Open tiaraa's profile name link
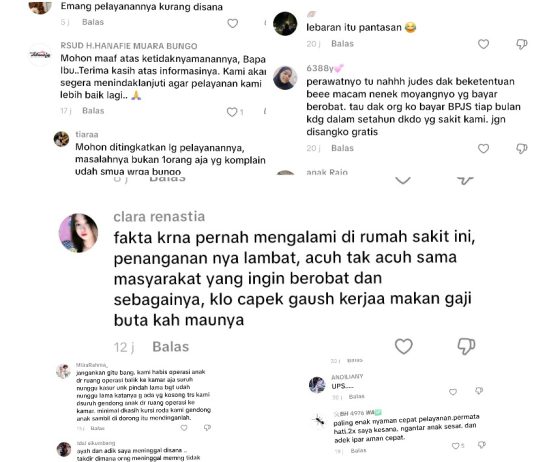This screenshot has width=534, height=462. 87,134
